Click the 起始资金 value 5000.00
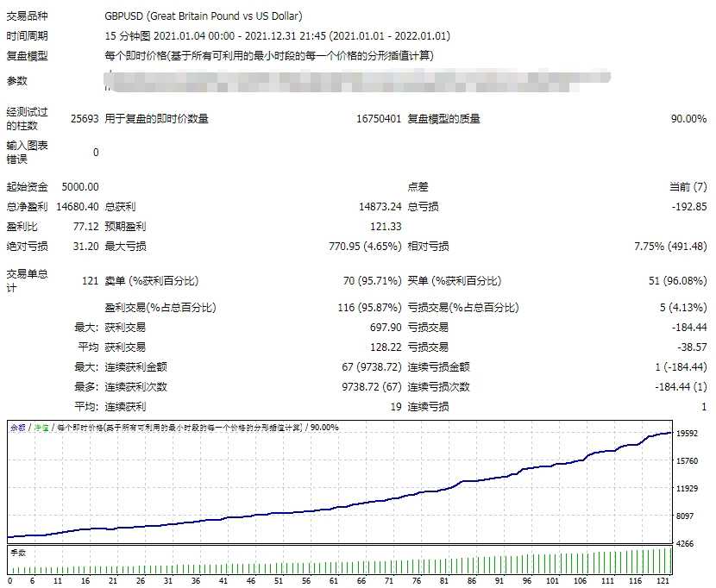Image resolution: width=716 pixels, height=588 pixels. [79, 186]
